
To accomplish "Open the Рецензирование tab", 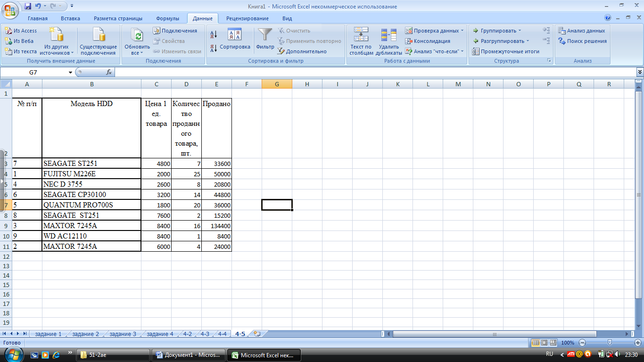I will coord(248,18).
